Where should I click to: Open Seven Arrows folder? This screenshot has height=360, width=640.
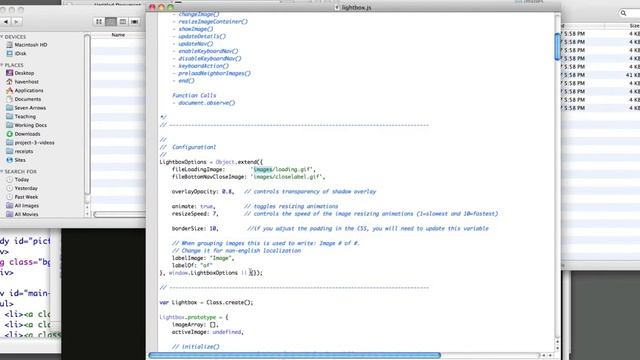pyautogui.click(x=26, y=108)
